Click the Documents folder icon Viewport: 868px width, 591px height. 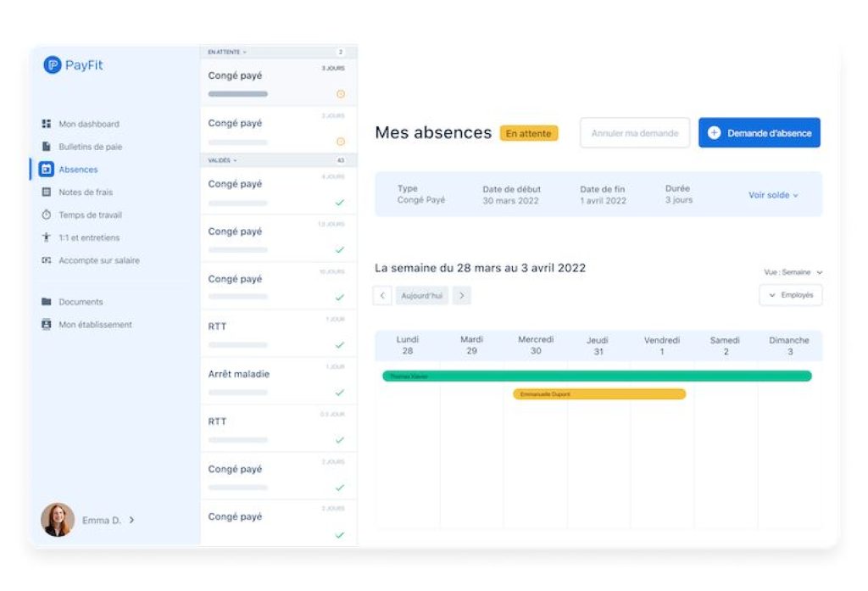[47, 301]
